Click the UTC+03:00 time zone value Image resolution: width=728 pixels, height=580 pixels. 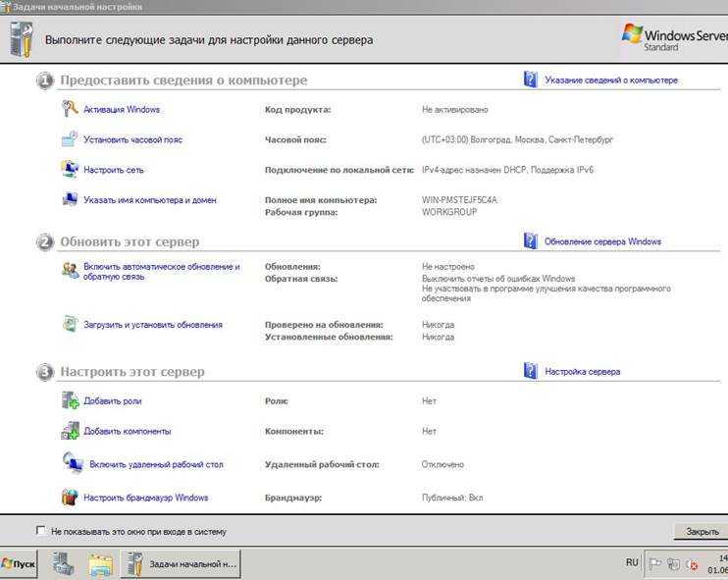pos(517,139)
